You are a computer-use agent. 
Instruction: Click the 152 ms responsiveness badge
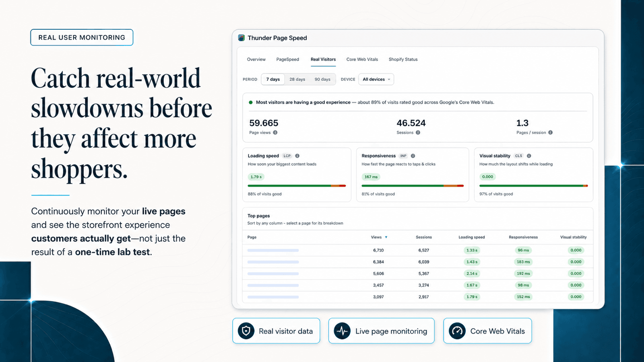coord(523,297)
